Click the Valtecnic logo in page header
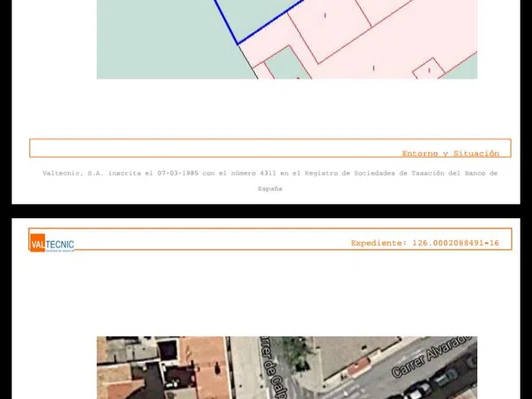The image size is (532, 399). 52,244
